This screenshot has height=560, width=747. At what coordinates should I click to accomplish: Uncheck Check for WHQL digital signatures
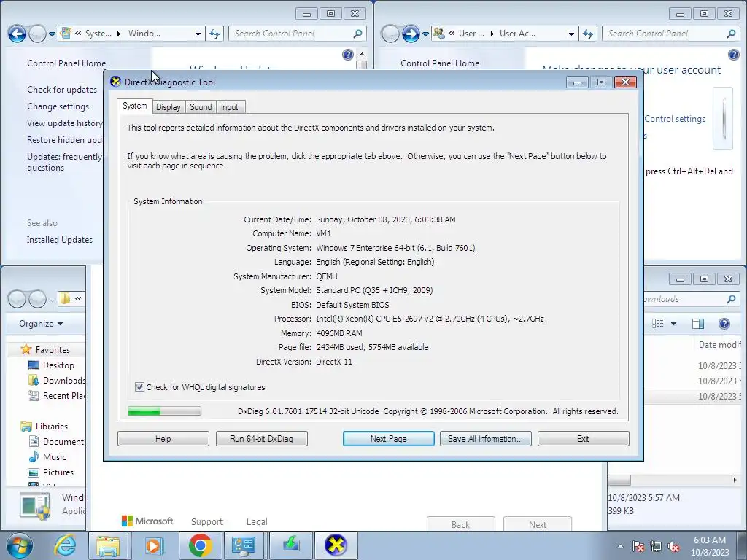pos(139,387)
